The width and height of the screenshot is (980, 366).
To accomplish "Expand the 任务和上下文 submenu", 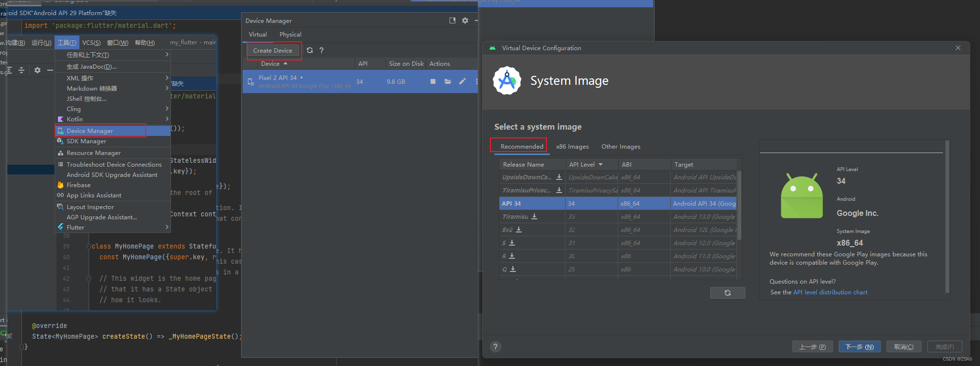I will 113,55.
